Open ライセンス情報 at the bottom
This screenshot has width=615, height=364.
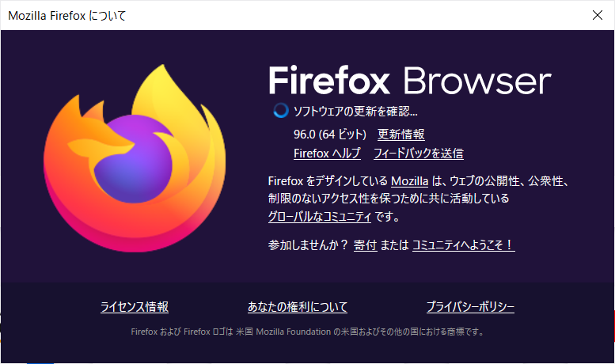(134, 307)
